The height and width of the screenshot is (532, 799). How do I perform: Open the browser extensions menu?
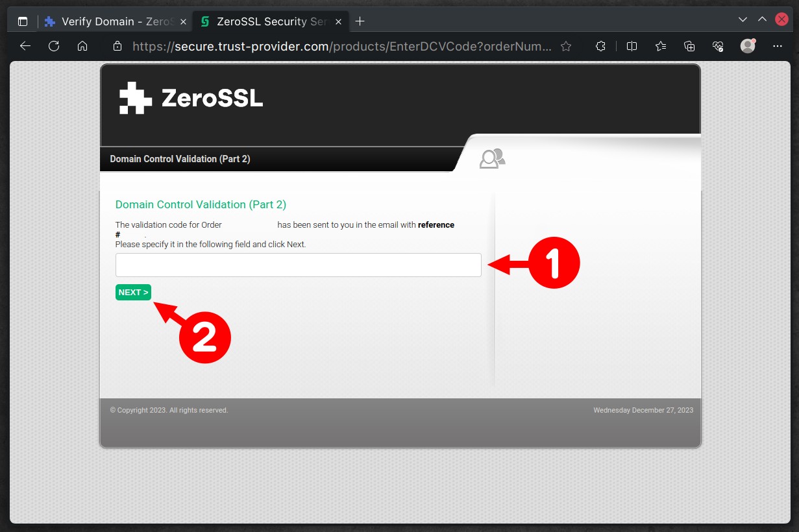pos(600,46)
